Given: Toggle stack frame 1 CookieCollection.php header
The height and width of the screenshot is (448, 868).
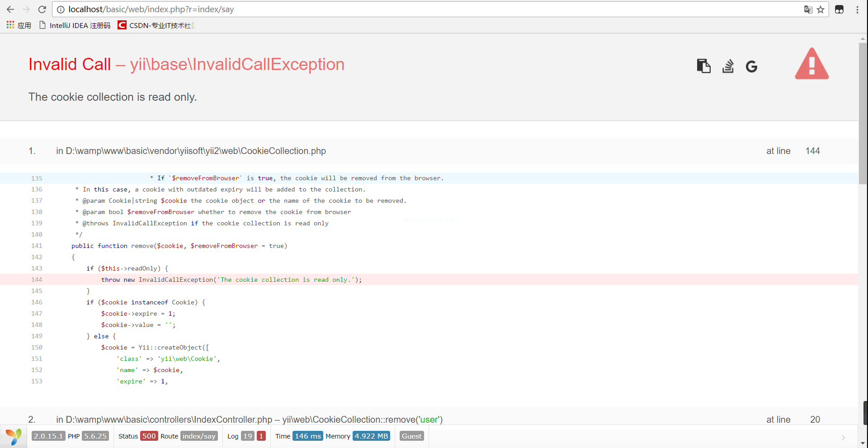Looking at the screenshot, I should [191, 151].
